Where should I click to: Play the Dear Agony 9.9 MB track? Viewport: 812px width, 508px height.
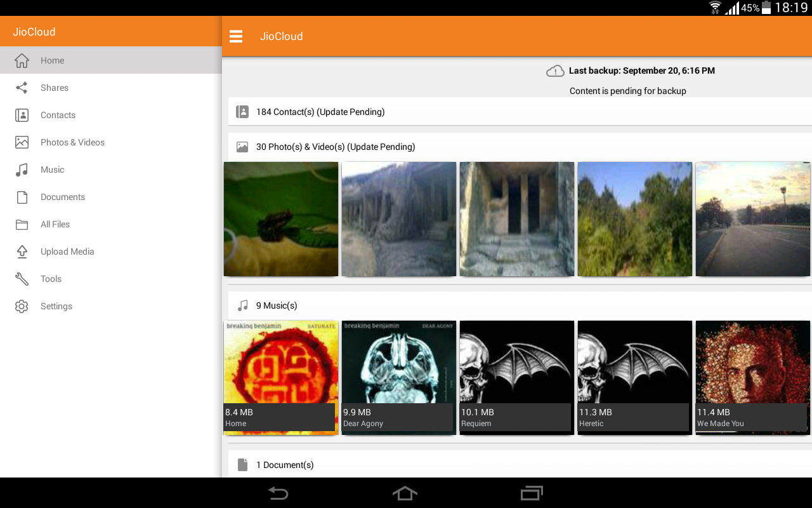coord(399,378)
